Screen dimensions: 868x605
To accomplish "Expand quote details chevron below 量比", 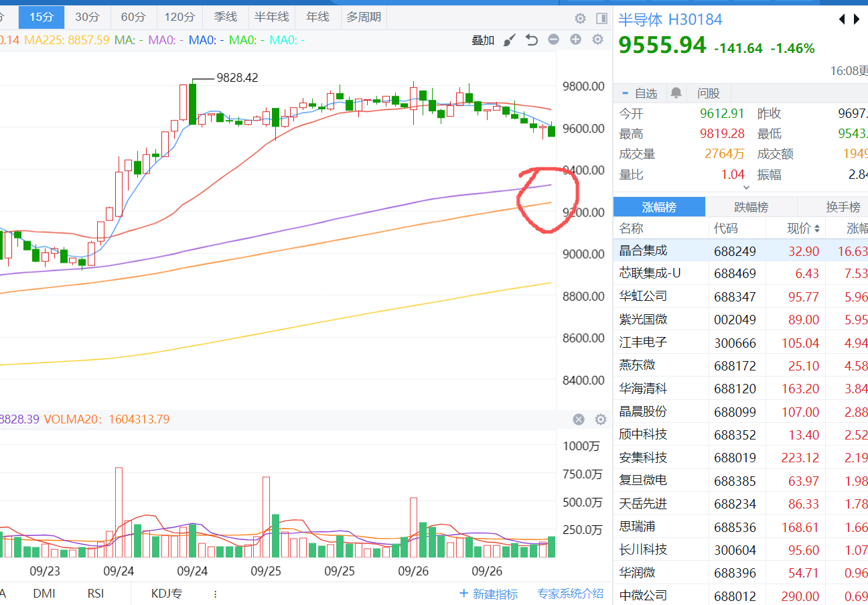I will pos(747,188).
